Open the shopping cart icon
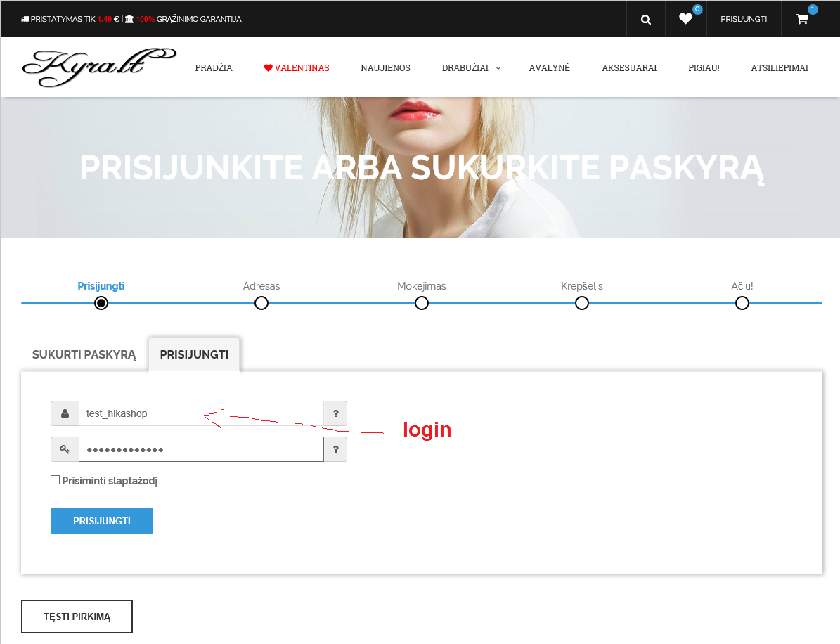 [x=801, y=19]
